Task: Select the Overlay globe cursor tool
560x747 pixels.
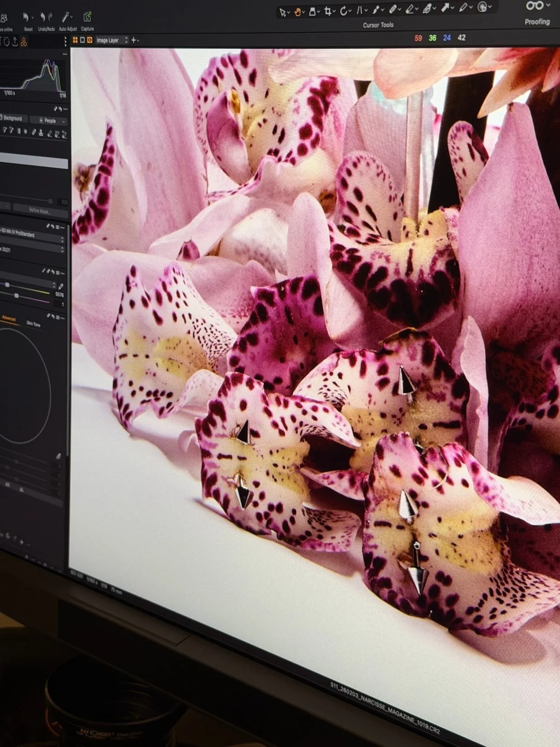Action: (482, 7)
